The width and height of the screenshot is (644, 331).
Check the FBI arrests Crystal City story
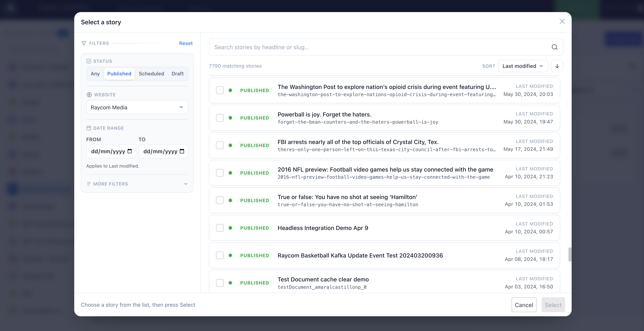[220, 145]
